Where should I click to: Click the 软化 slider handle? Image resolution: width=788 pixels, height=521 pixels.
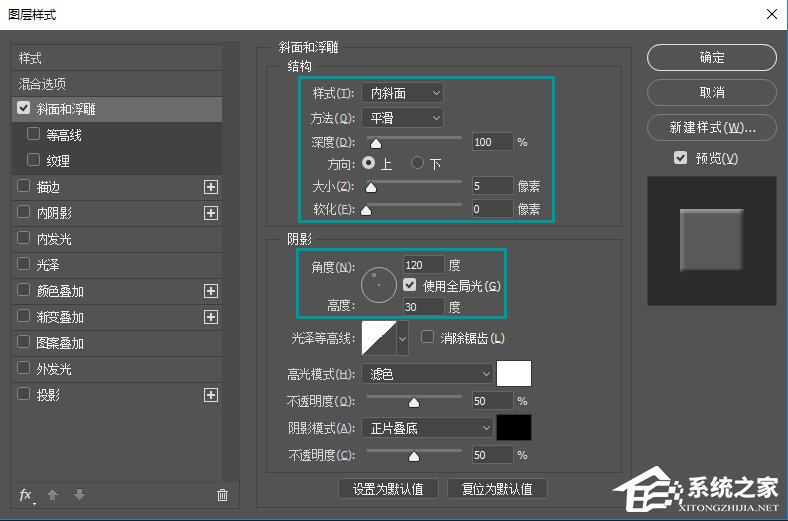(366, 210)
